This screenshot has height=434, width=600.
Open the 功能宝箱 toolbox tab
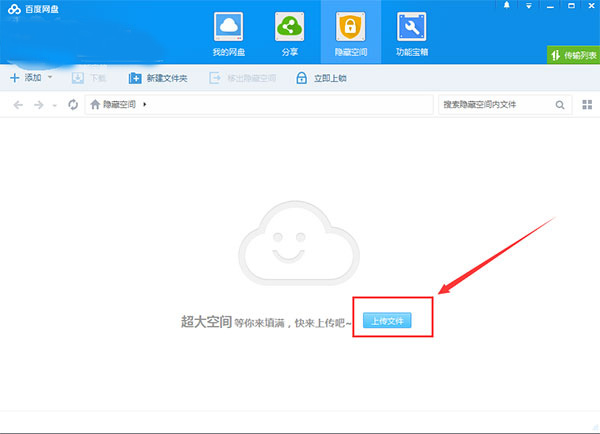click(x=412, y=34)
